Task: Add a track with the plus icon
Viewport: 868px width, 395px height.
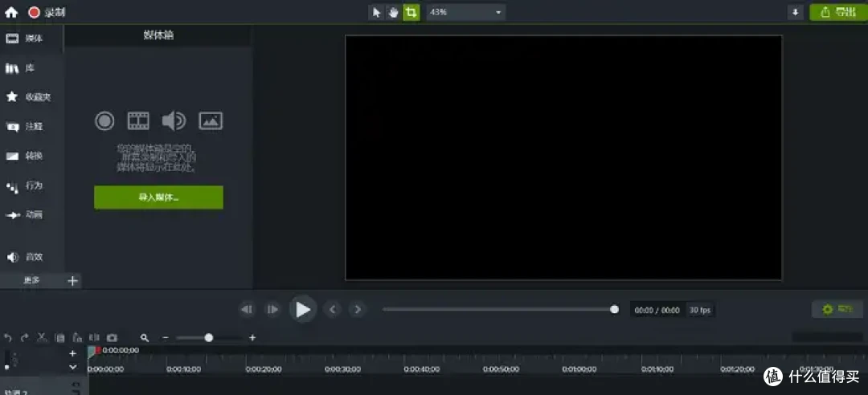Action: pos(72,353)
